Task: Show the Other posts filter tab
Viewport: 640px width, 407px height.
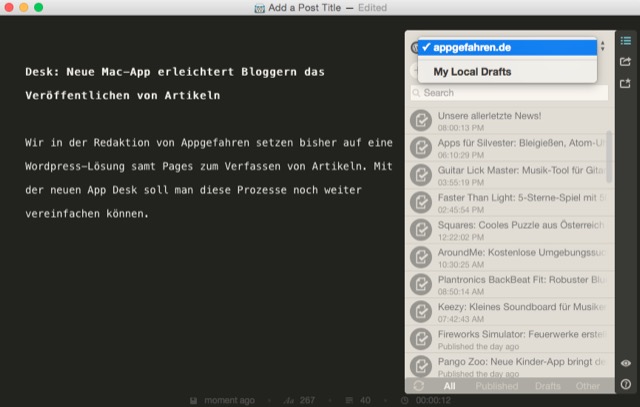Action: tap(588, 386)
